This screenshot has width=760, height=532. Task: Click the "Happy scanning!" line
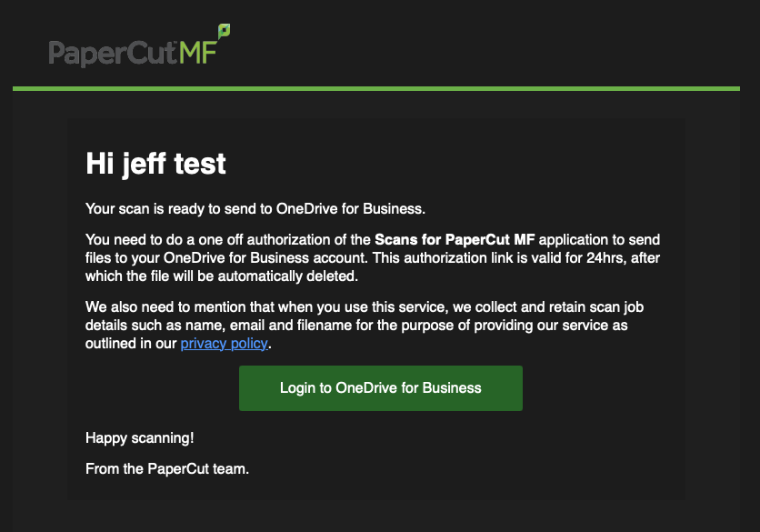pyautogui.click(x=139, y=438)
